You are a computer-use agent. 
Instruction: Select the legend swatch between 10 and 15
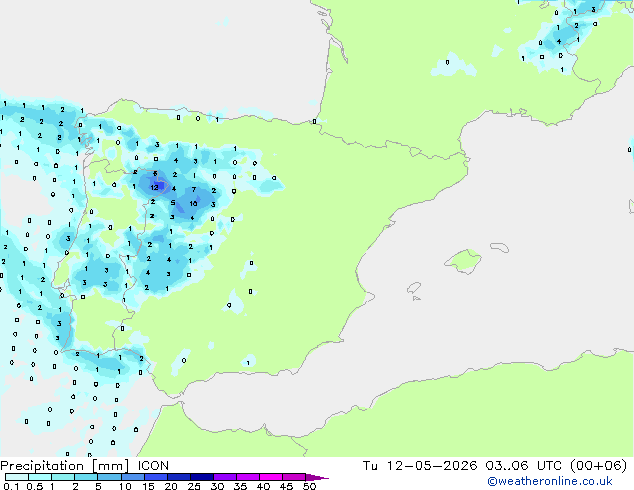[133, 477]
